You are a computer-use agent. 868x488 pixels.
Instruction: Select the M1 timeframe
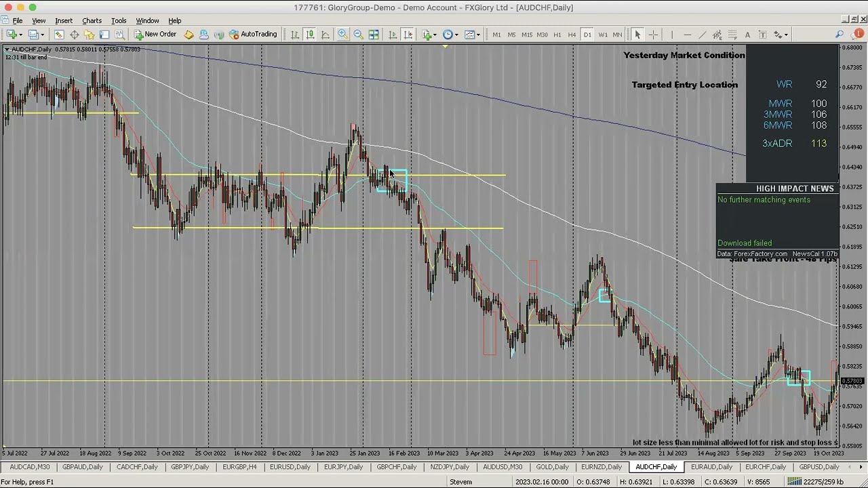click(496, 35)
